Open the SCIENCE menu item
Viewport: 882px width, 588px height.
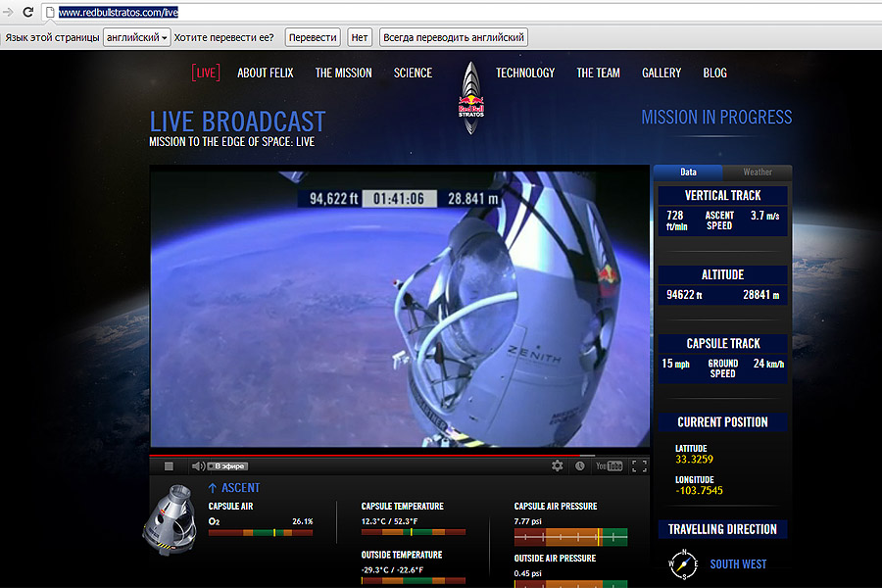(x=413, y=73)
